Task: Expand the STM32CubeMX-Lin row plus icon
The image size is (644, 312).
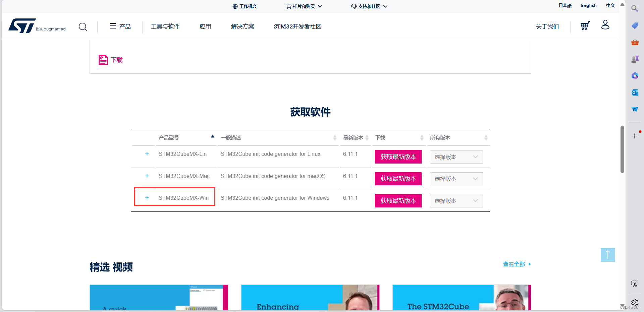Action: pos(147,154)
